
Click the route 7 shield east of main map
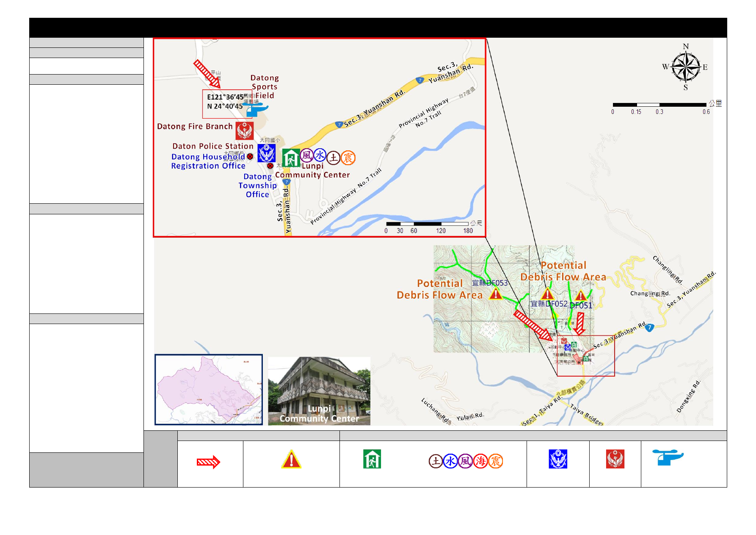point(650,327)
